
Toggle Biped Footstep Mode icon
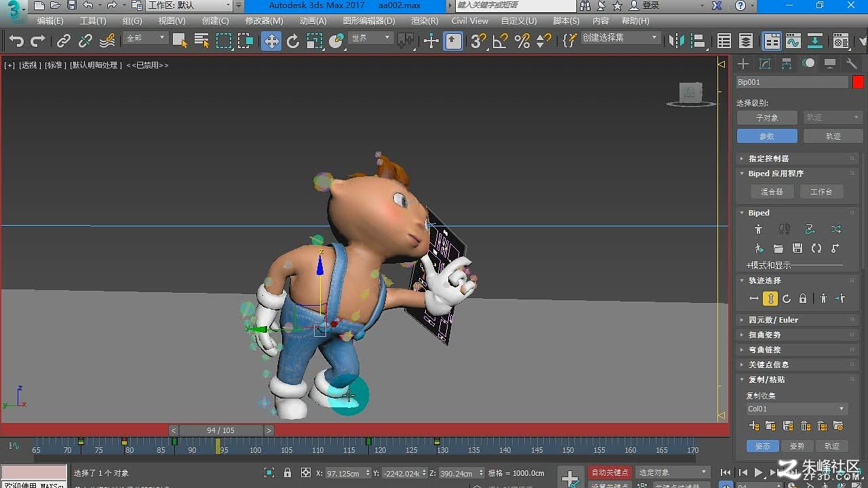[x=785, y=229]
